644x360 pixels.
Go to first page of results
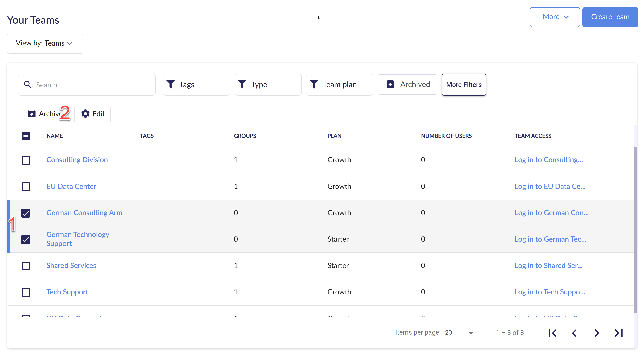click(x=552, y=333)
